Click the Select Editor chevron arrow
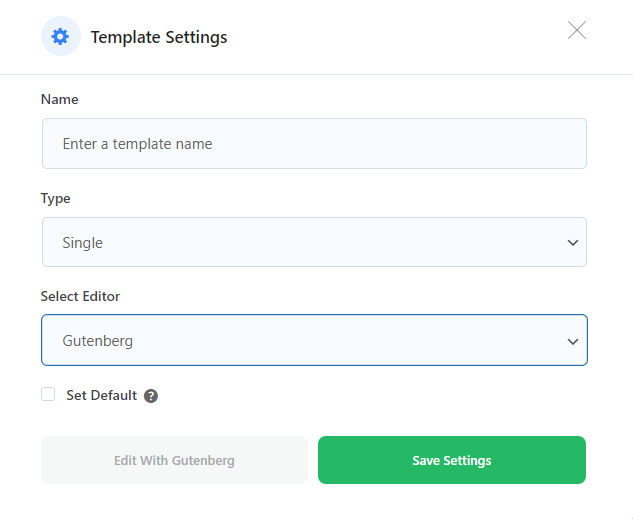 click(573, 341)
